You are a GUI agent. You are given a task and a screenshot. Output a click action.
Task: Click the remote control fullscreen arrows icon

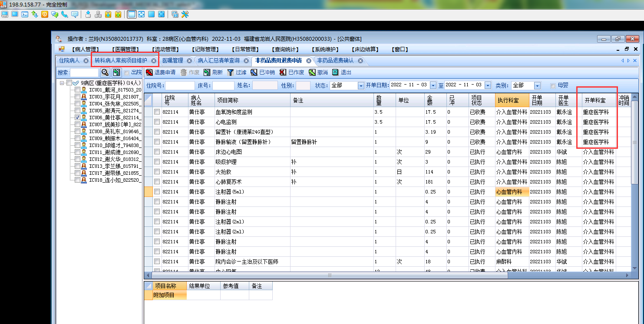142,14
